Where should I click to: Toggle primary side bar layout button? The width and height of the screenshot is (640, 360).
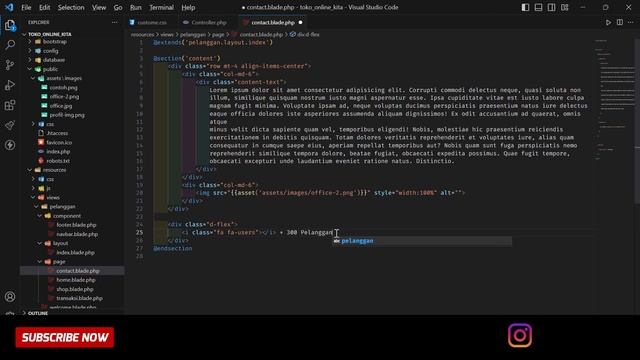click(x=525, y=7)
